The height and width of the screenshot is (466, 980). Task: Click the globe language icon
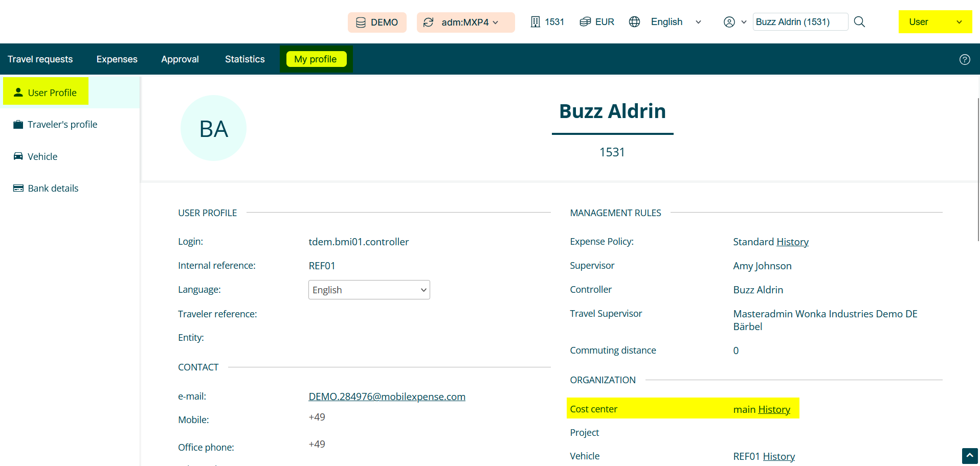point(634,22)
